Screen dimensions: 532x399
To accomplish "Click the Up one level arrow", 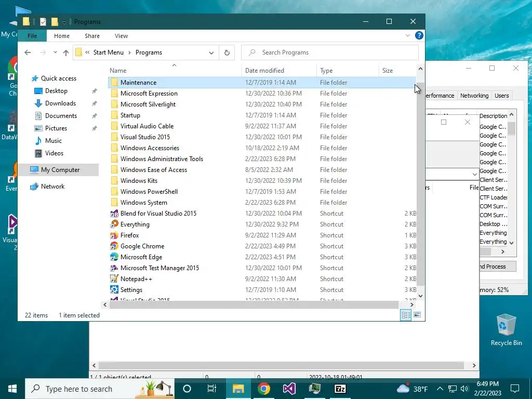I will 66,52.
